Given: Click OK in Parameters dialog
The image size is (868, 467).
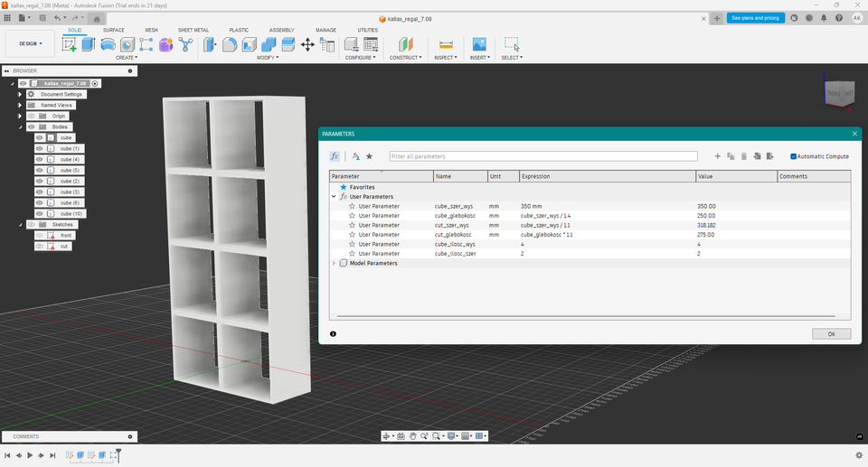Looking at the screenshot, I should coord(831,333).
